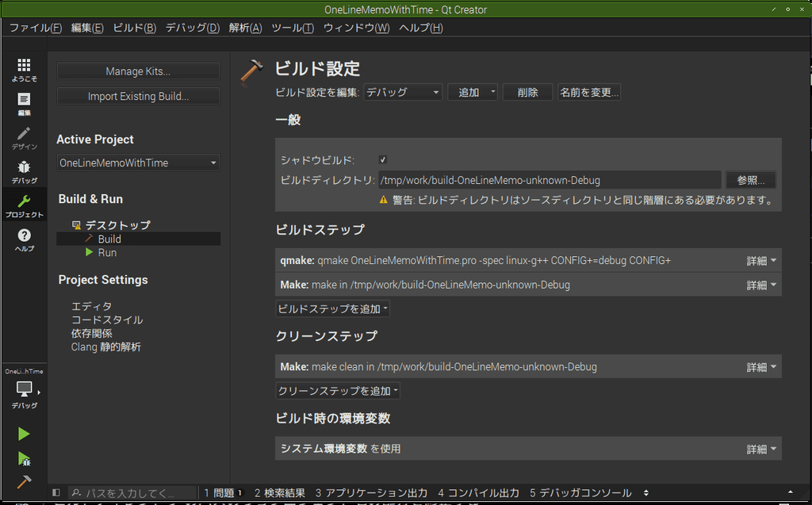This screenshot has width=812, height=505.
Task: Open the クリーンステップを追加 dropdown
Action: click(x=338, y=391)
